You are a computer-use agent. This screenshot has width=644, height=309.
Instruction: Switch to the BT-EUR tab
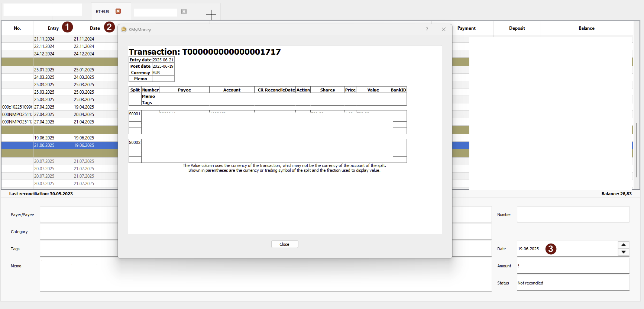(x=103, y=12)
